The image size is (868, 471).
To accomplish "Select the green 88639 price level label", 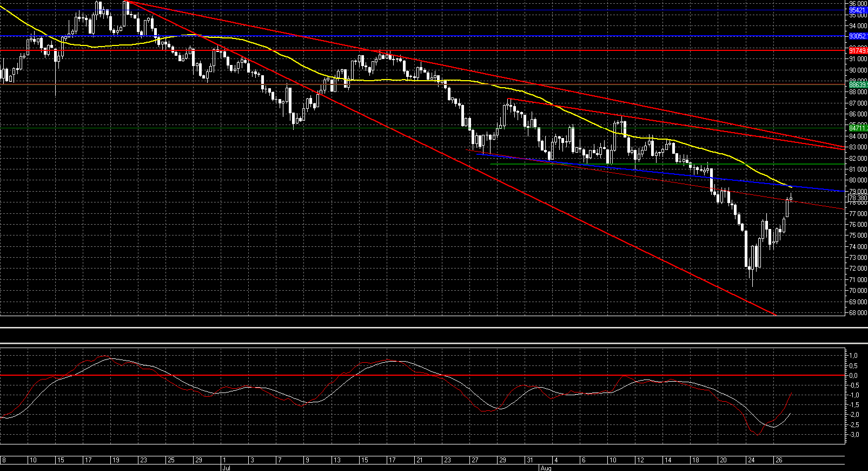I will [x=857, y=85].
